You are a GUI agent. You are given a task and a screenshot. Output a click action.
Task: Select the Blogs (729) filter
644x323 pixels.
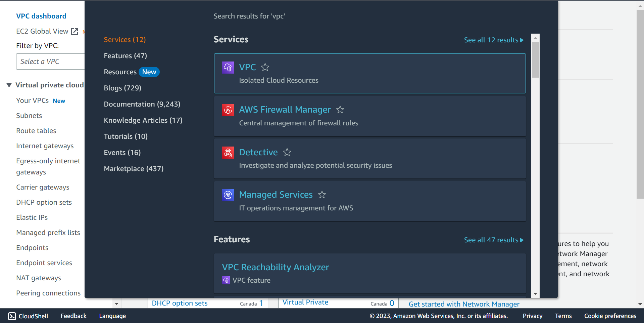coord(122,88)
